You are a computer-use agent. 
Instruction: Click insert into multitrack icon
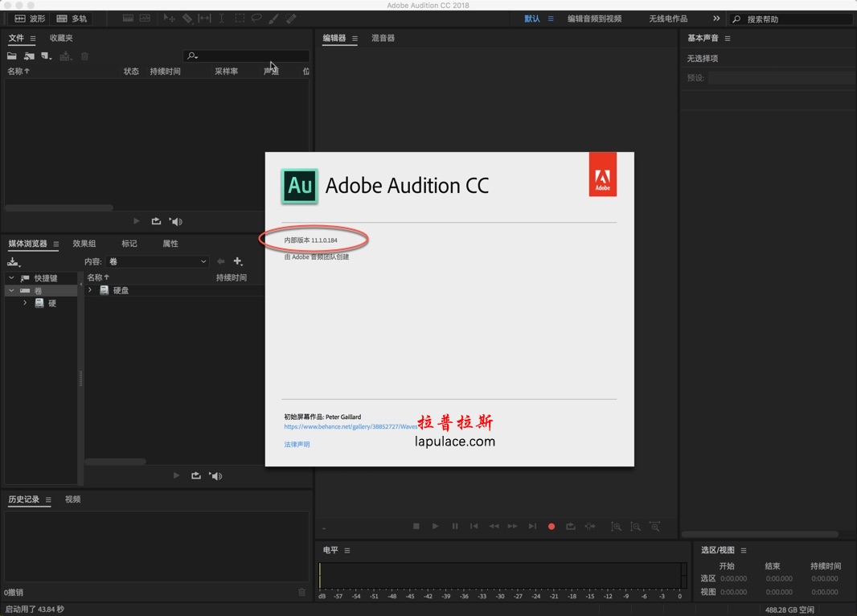(x=66, y=55)
